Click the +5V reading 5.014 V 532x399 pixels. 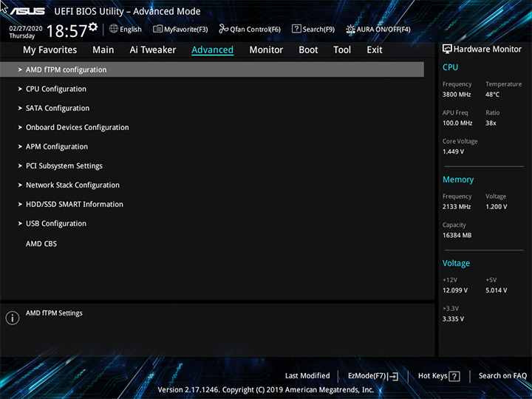tap(496, 290)
